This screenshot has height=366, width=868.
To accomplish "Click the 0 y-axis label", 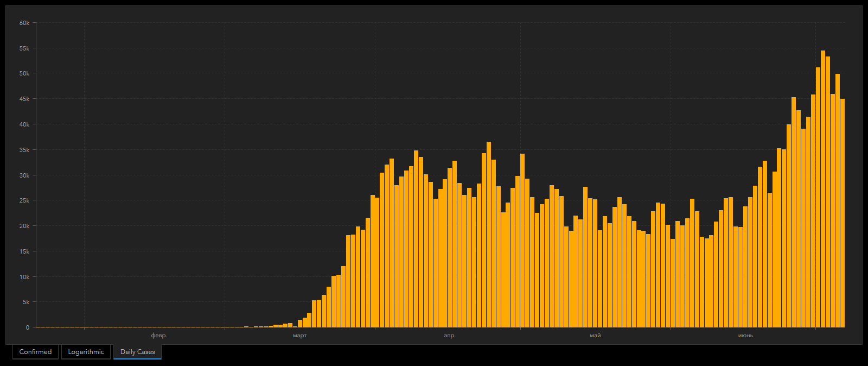I will coord(28,327).
